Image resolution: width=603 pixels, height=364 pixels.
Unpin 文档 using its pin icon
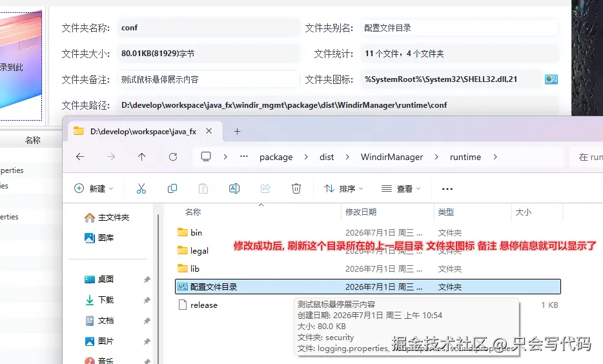tap(147, 321)
